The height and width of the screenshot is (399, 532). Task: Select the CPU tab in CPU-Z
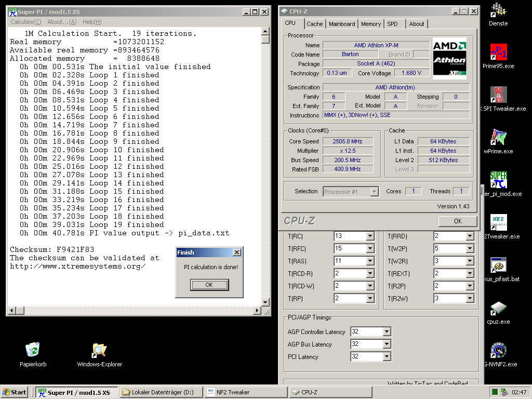[x=290, y=23]
